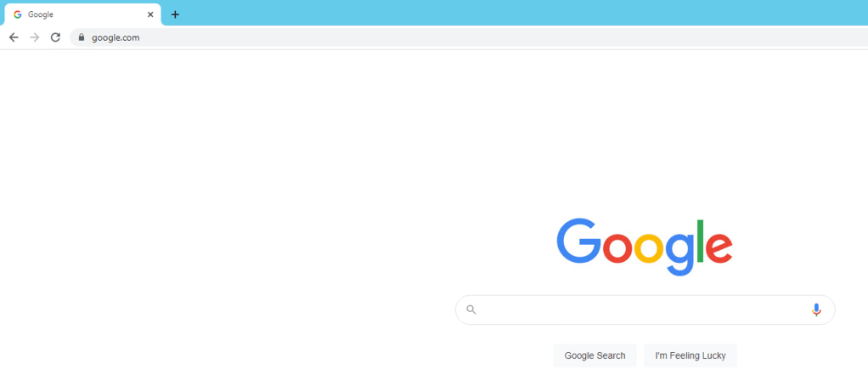
Task: Click the blue capital G in the logo
Action: pos(578,241)
